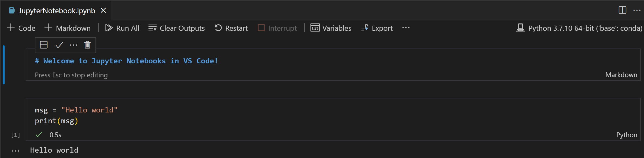644x158 pixels.
Task: Delete the markdown cell via trash icon
Action: click(87, 45)
